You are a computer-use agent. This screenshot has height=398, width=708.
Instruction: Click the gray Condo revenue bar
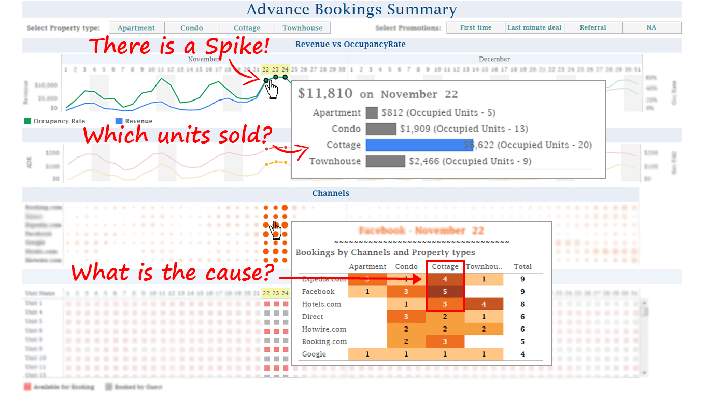381,129
